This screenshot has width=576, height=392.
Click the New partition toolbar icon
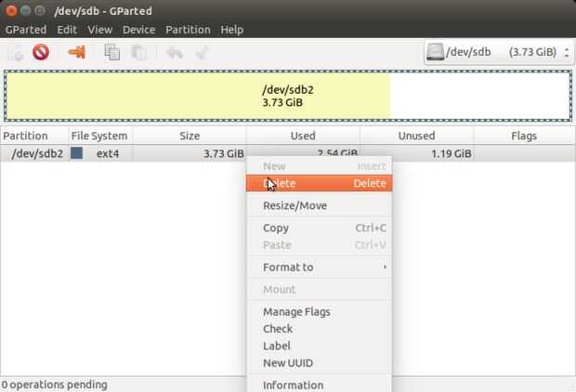click(17, 52)
